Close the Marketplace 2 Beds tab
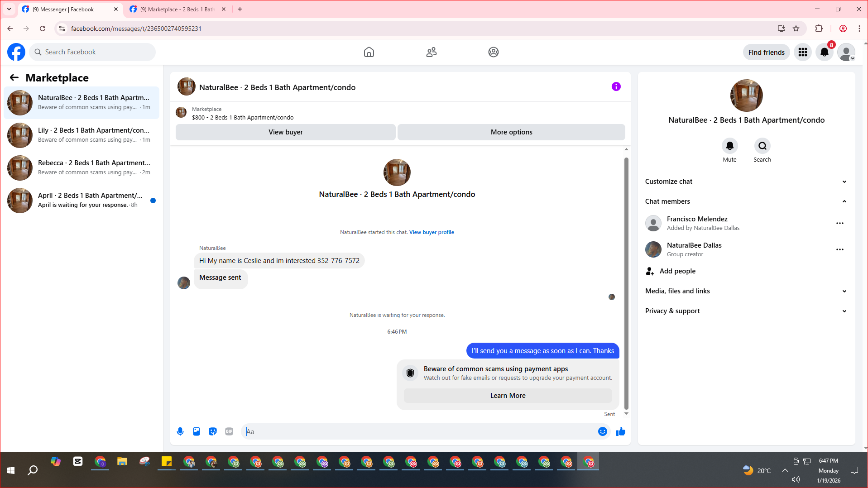The image size is (868, 488). point(224,9)
